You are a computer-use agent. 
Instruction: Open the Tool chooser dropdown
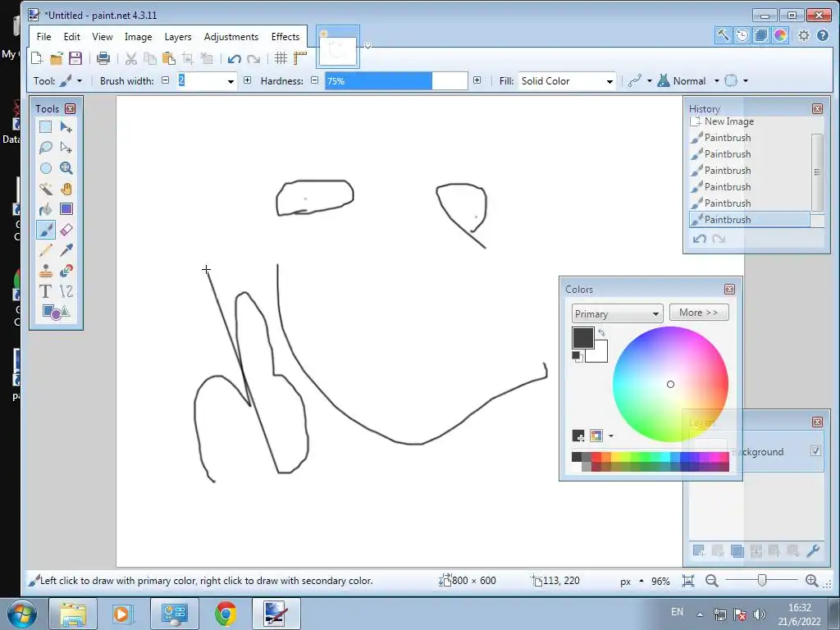pyautogui.click(x=79, y=81)
